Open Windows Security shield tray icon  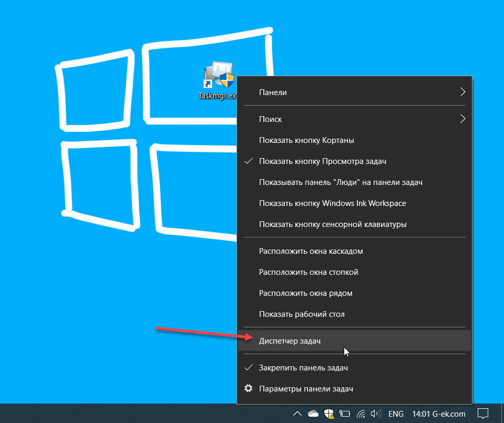pos(329,414)
